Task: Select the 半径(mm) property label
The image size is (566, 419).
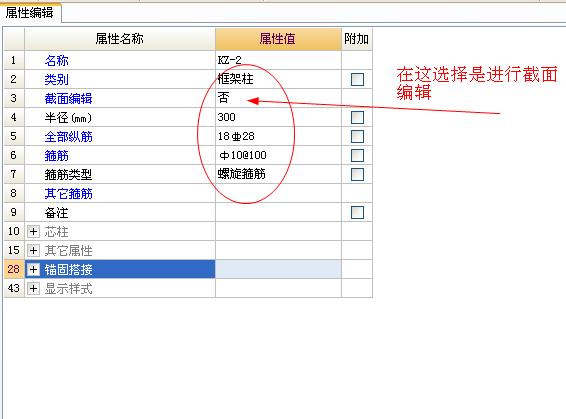Action: pos(68,118)
